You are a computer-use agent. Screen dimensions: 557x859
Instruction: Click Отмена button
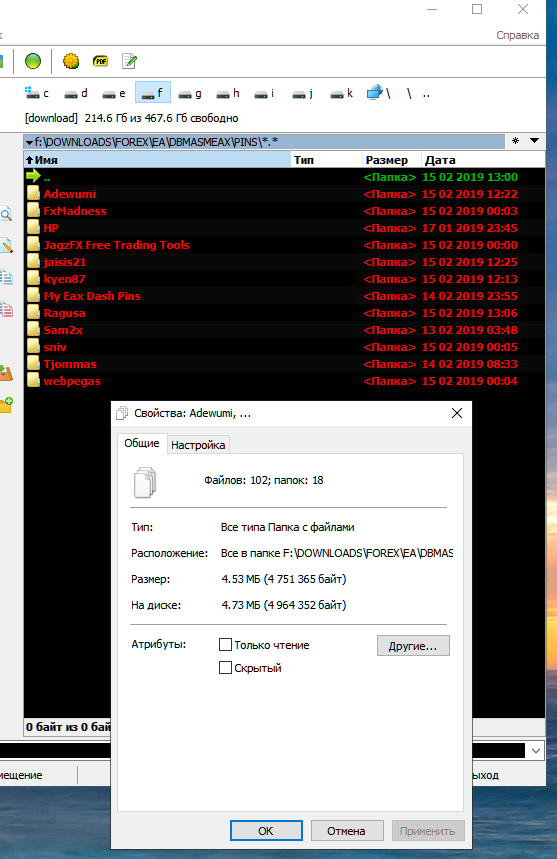click(x=347, y=831)
